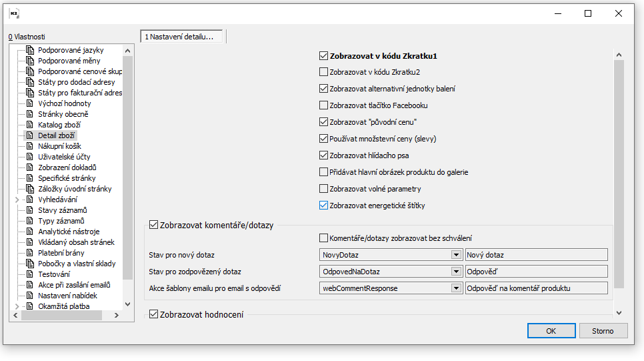Viewport: 644px width, 361px height.
Task: Toggle Zobrazovat "původní cenu" checkbox
Action: coord(323,122)
